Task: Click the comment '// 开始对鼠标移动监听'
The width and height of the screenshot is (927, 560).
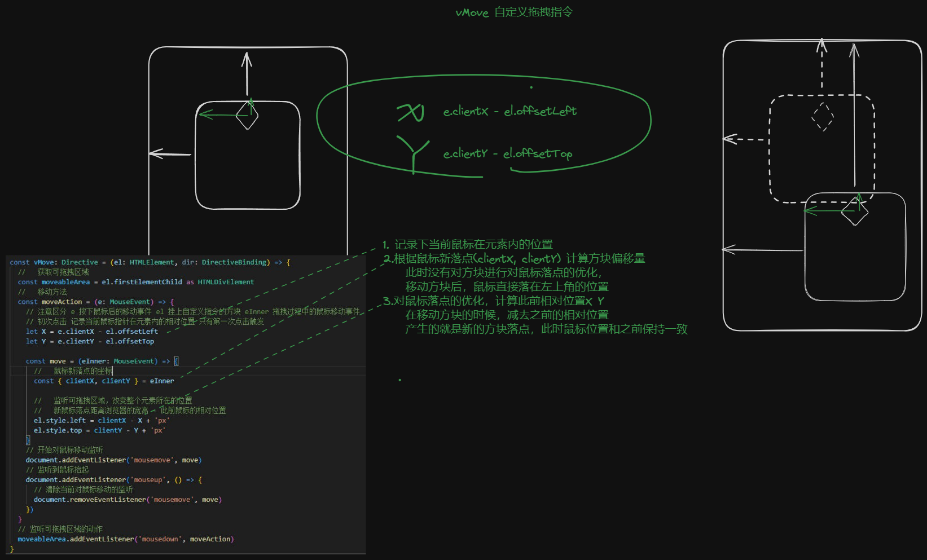Action: (x=64, y=449)
